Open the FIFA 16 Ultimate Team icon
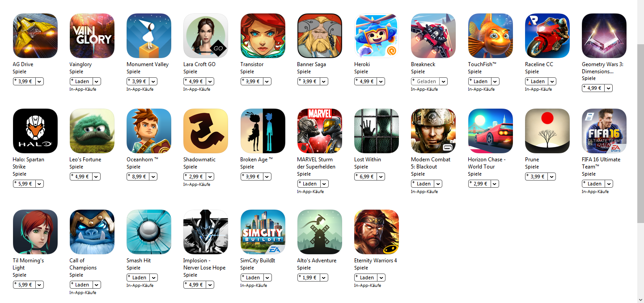Screen dimensions: 644x303 tap(604, 131)
